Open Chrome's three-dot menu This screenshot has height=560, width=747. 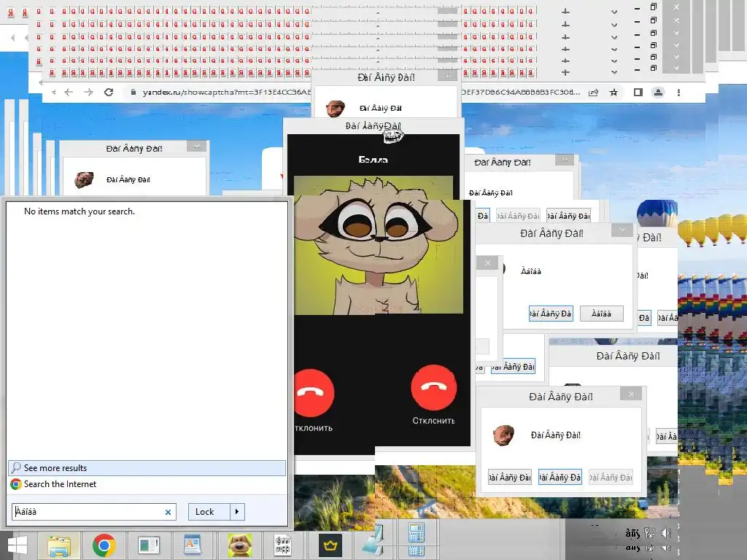click(x=678, y=93)
